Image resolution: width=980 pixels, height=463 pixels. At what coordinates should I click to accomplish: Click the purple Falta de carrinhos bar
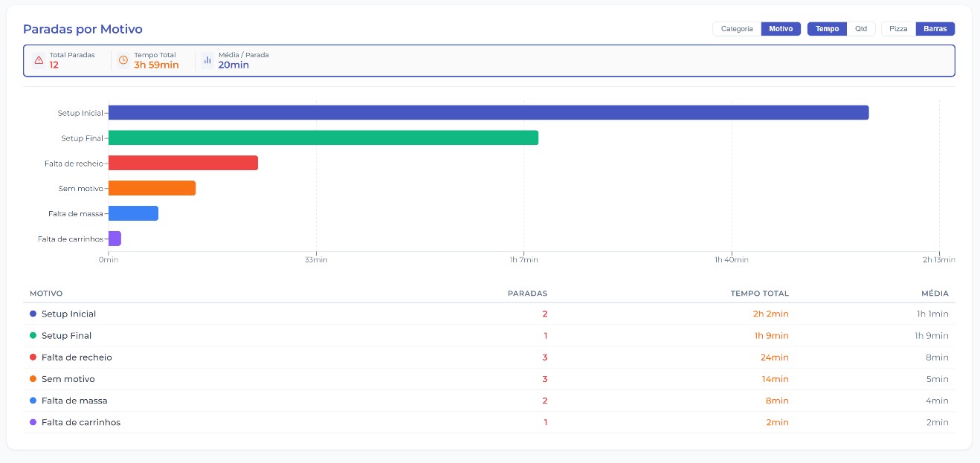[115, 239]
